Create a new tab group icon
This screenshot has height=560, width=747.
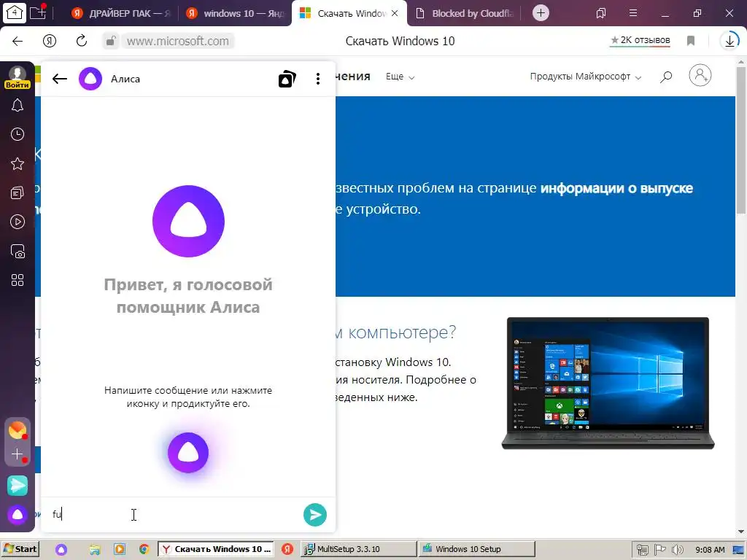pos(38,12)
